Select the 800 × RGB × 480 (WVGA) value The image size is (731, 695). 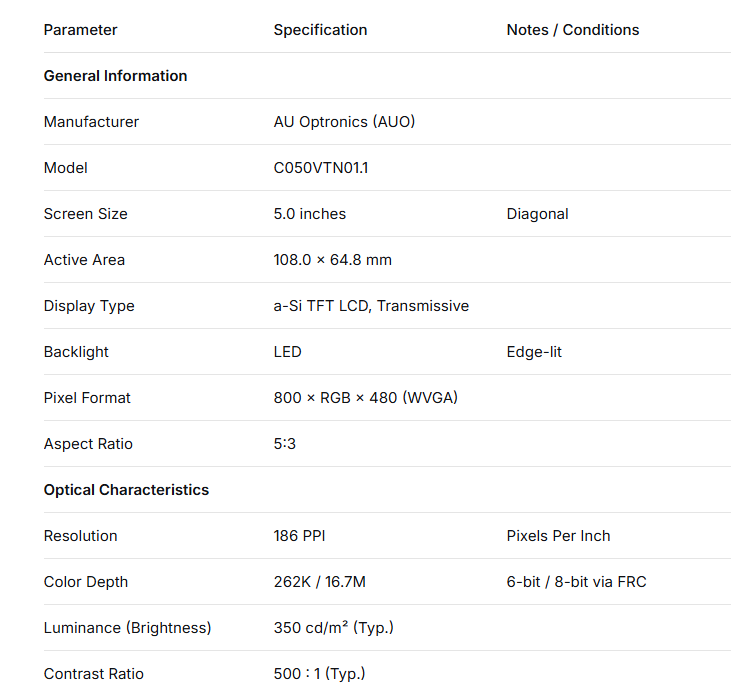tap(365, 398)
